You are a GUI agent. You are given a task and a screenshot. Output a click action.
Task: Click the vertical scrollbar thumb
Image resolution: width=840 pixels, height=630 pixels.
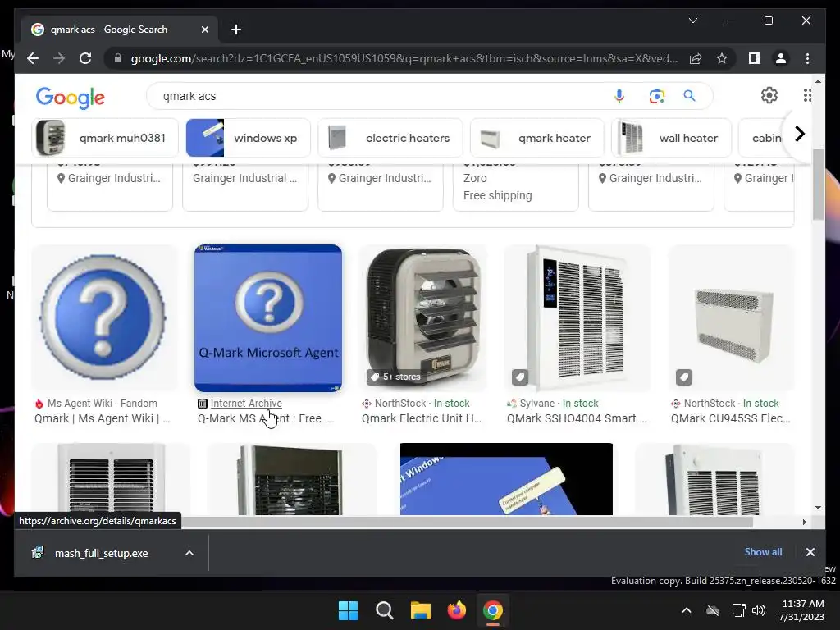[x=818, y=185]
